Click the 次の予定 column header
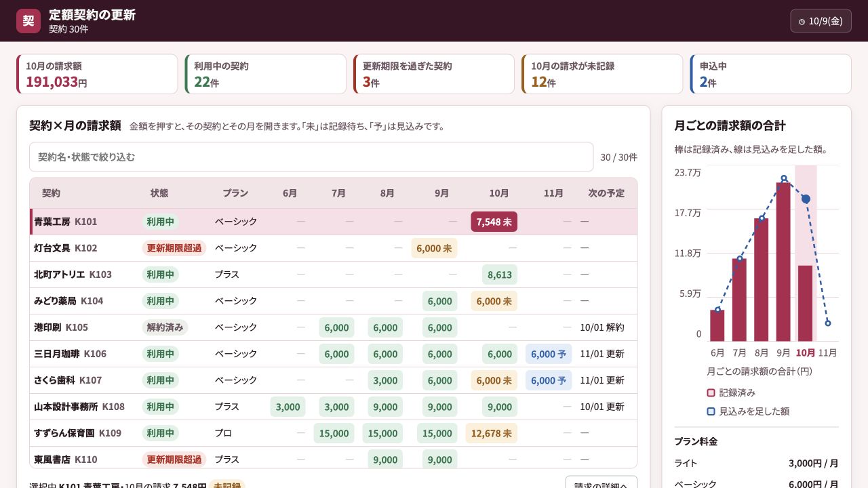This screenshot has width=868, height=488. [606, 193]
